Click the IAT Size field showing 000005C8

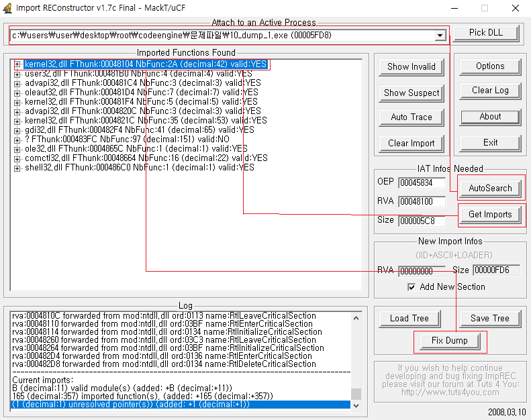click(x=422, y=221)
